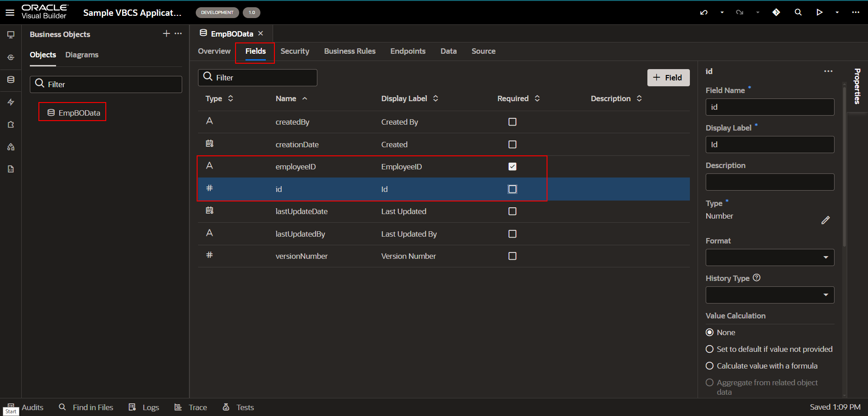868x416 pixels.
Task: Expand the Redo history dropdown arrow
Action: pos(758,13)
